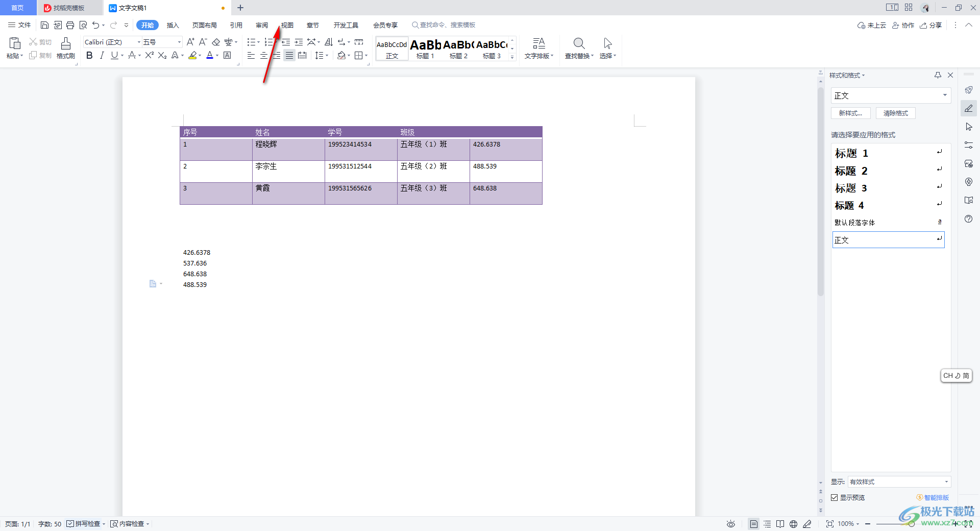Open the File (文件) menu
This screenshot has height=531, width=980.
(x=19, y=25)
